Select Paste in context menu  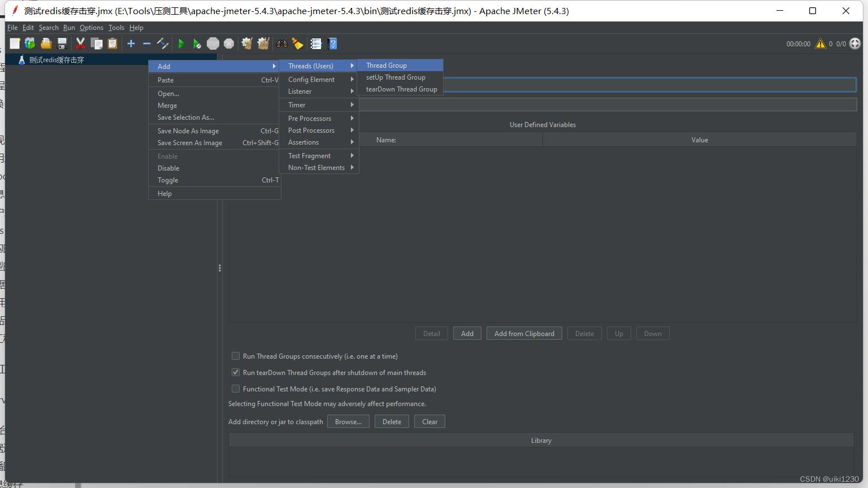(x=215, y=80)
